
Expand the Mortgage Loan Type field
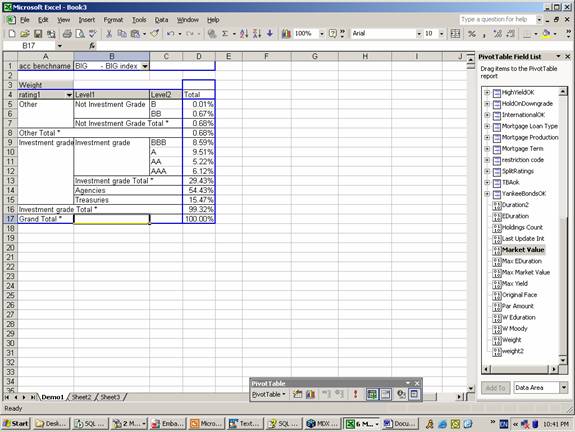pyautogui.click(x=487, y=126)
